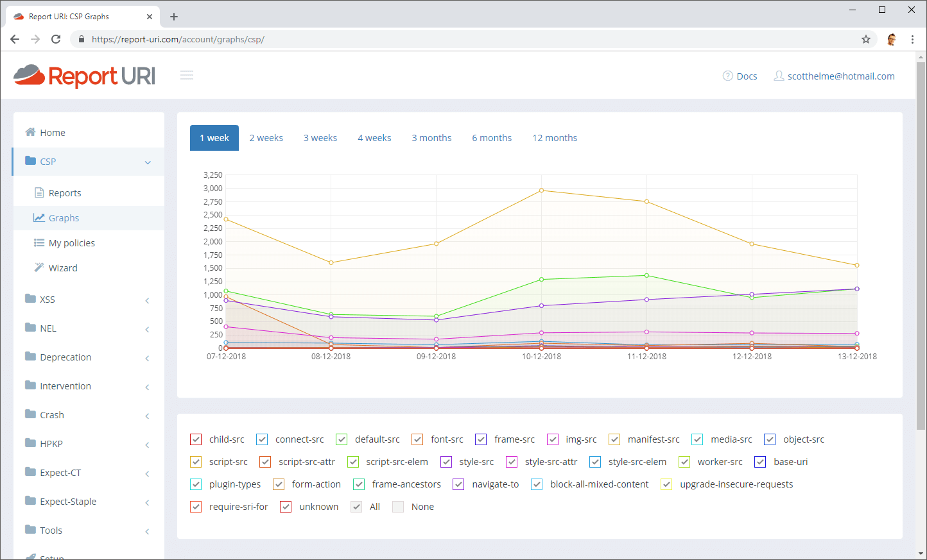This screenshot has width=927, height=560.
Task: Toggle the hamburger sidebar menu icon
Action: pyautogui.click(x=187, y=76)
